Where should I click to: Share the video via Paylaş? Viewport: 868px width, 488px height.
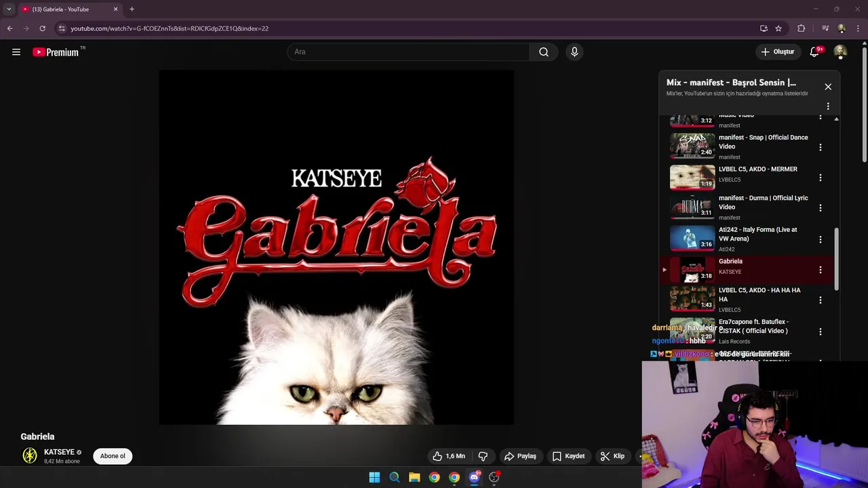coord(520,456)
